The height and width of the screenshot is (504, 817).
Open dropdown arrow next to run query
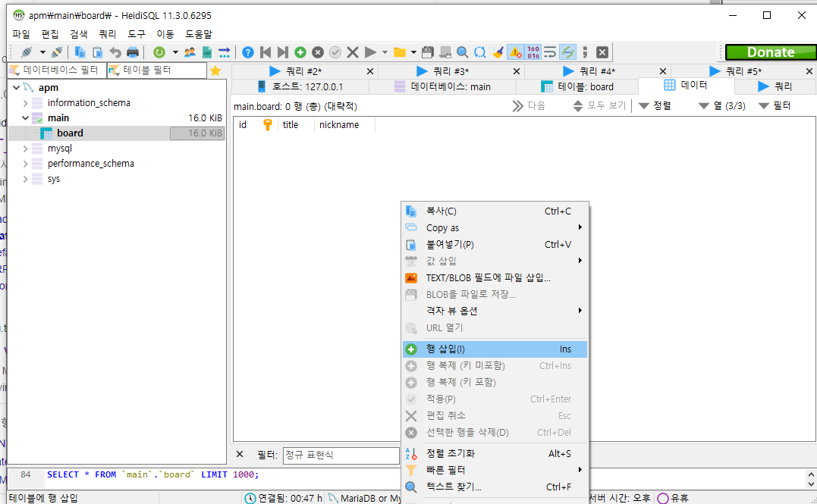coord(385,52)
